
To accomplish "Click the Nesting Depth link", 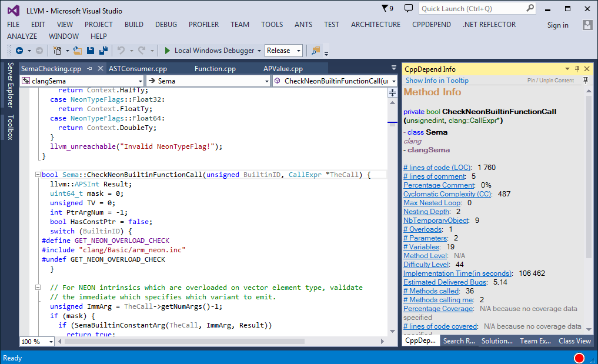I will tap(426, 211).
